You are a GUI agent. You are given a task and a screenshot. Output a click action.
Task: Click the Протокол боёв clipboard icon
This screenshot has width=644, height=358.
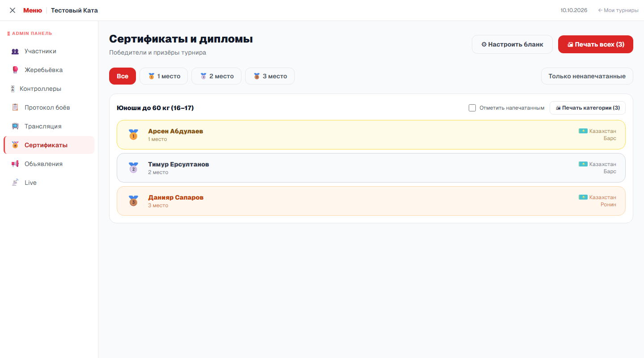(15, 108)
